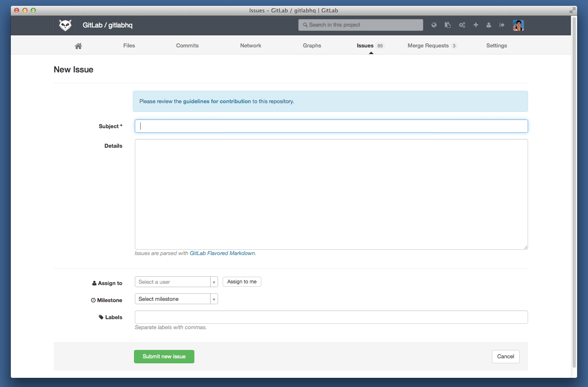Open admin area gears icon
This screenshot has height=387, width=588.
pos(462,25)
